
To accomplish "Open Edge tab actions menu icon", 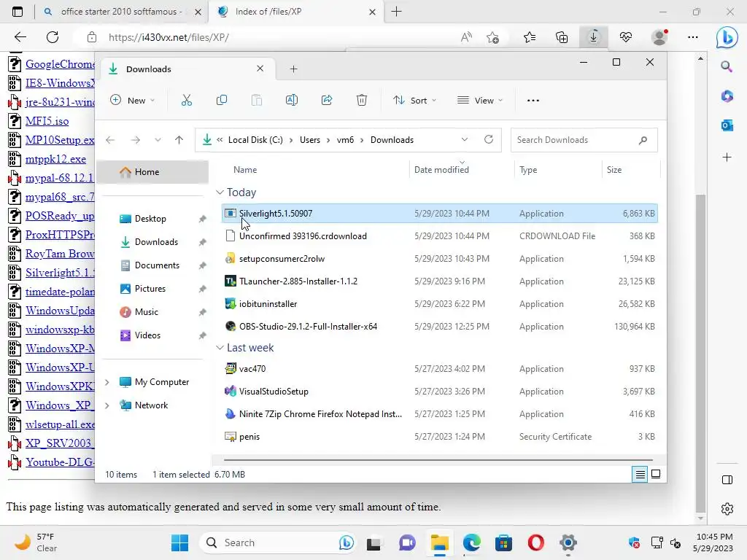I will [x=18, y=12].
